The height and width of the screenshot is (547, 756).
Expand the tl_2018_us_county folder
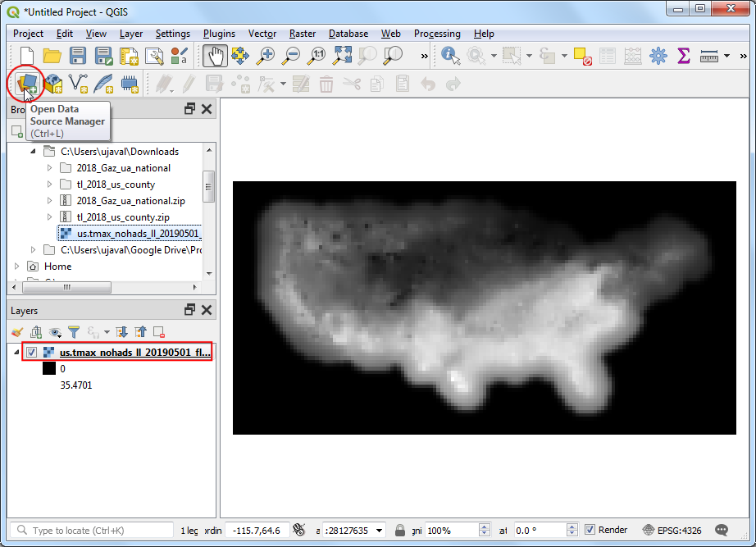click(x=49, y=185)
